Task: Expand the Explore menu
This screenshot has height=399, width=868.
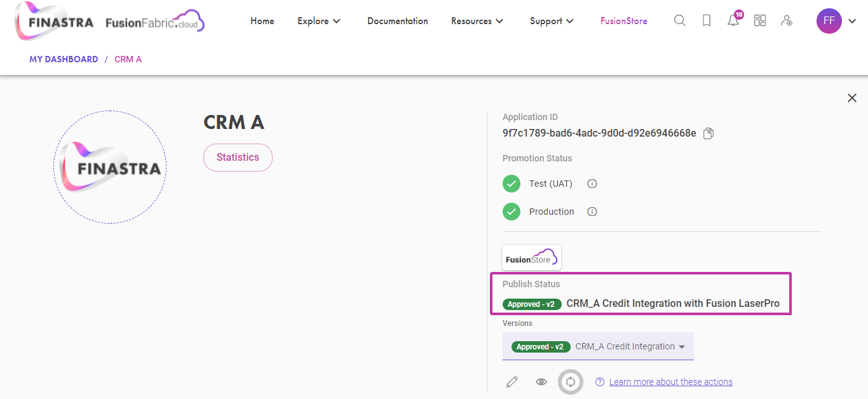Action: 319,21
